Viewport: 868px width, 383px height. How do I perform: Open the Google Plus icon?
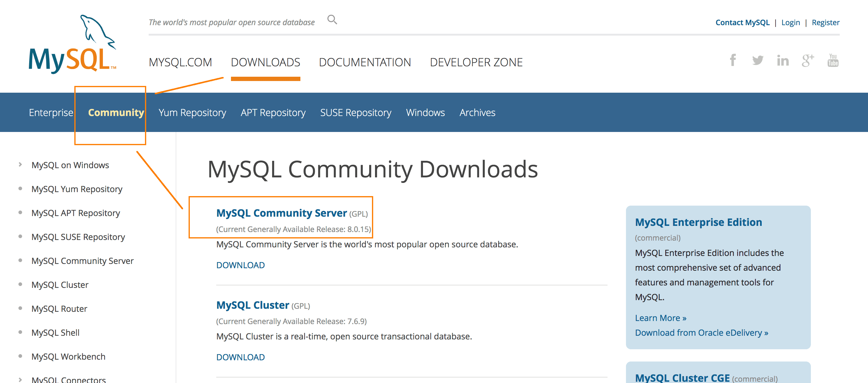tap(807, 60)
